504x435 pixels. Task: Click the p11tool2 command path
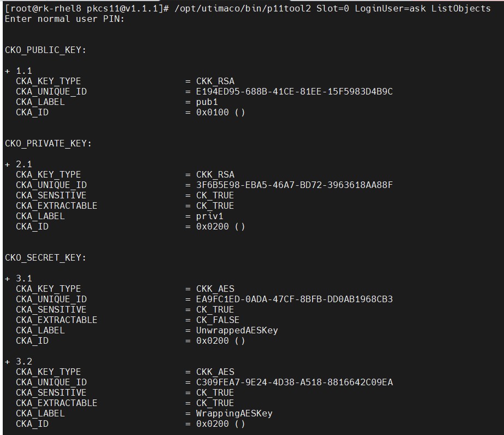(243, 8)
